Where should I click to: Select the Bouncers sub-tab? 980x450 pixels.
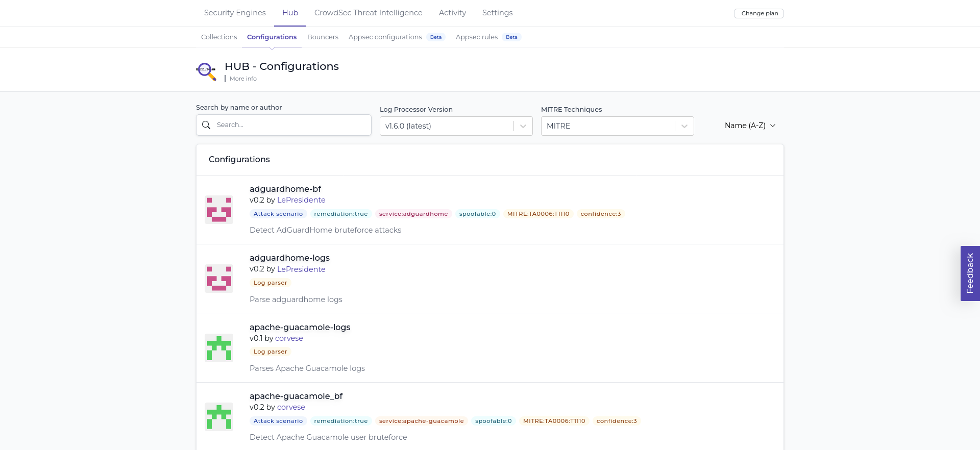[323, 37]
